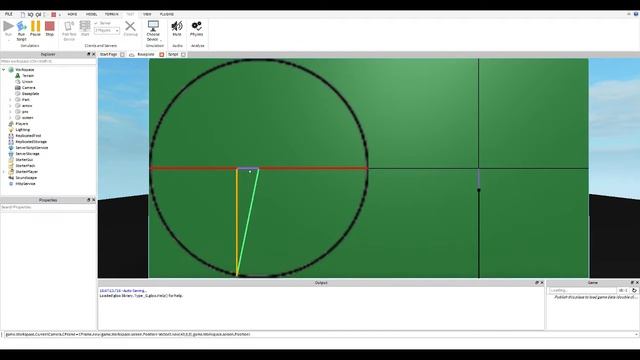Open the command bar history dropdown
Screen dimensions: 640x360
pos(636,334)
